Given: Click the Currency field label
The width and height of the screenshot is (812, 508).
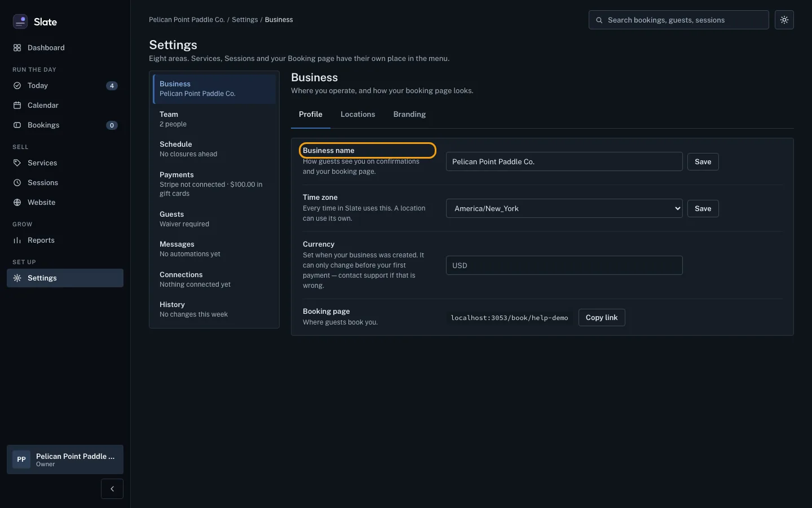Looking at the screenshot, I should click(319, 244).
